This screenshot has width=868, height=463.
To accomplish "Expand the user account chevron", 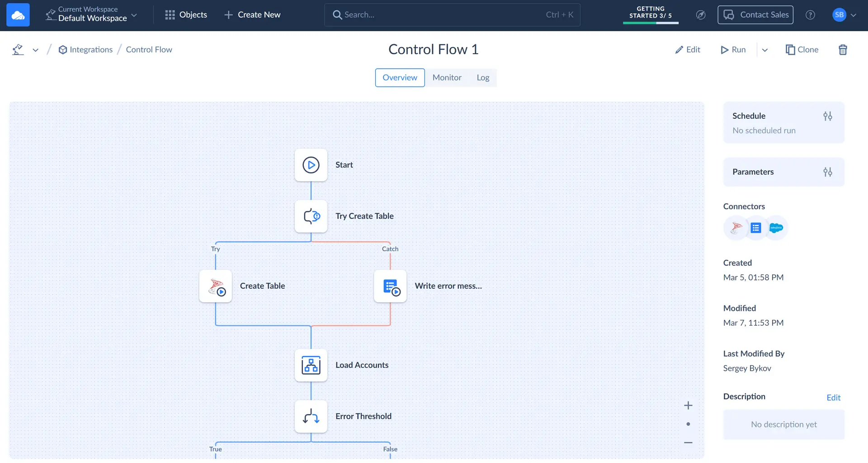I will pos(854,15).
